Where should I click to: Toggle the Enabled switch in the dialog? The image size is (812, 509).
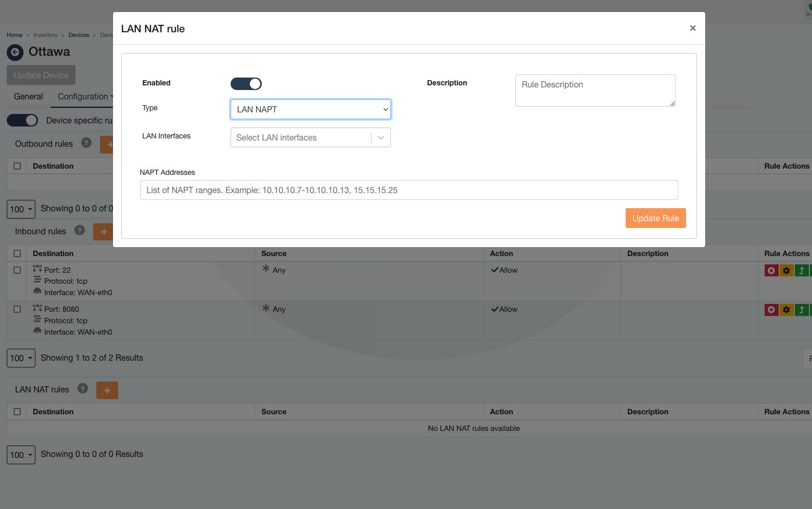pyautogui.click(x=246, y=84)
